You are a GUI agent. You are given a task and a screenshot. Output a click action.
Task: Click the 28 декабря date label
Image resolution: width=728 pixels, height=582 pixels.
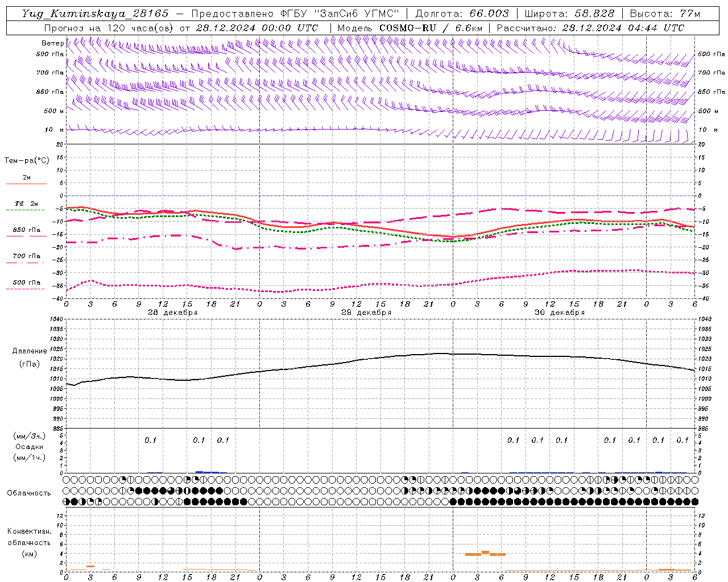tap(173, 313)
